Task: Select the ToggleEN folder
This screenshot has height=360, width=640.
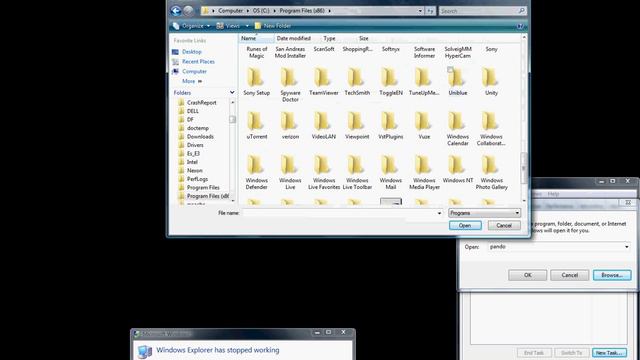Action: pos(391,82)
